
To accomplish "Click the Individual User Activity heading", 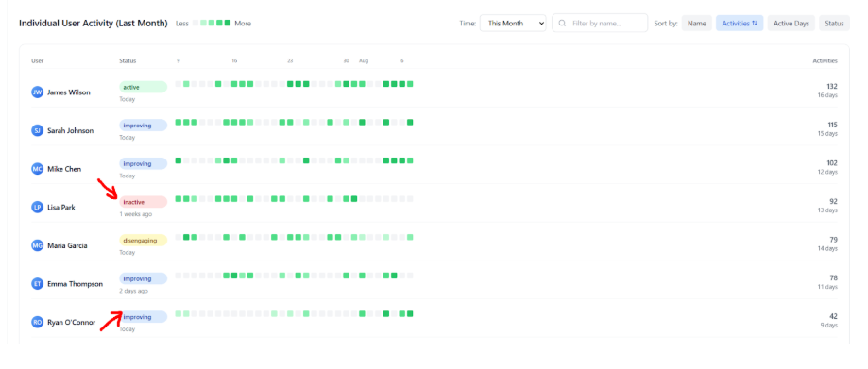I will (x=94, y=24).
